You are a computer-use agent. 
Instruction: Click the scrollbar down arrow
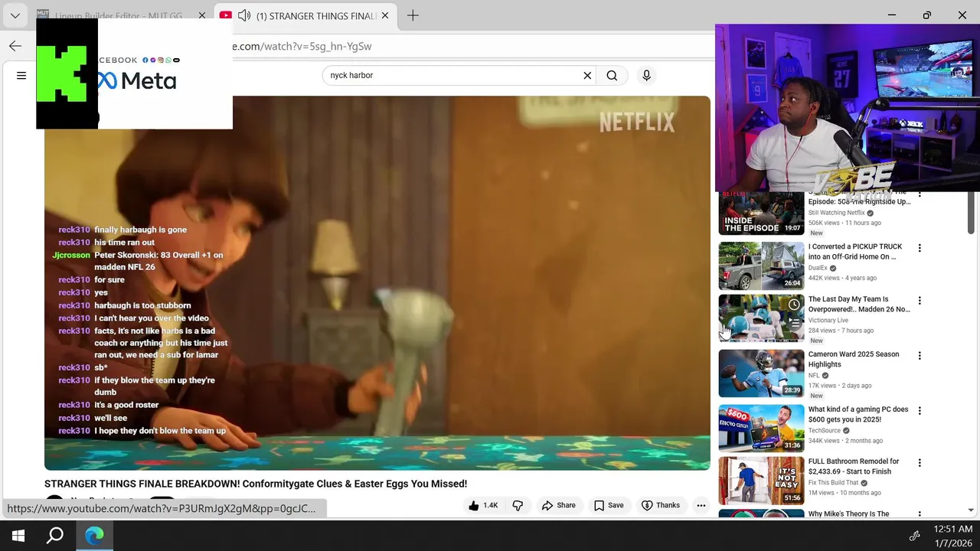pos(972,510)
